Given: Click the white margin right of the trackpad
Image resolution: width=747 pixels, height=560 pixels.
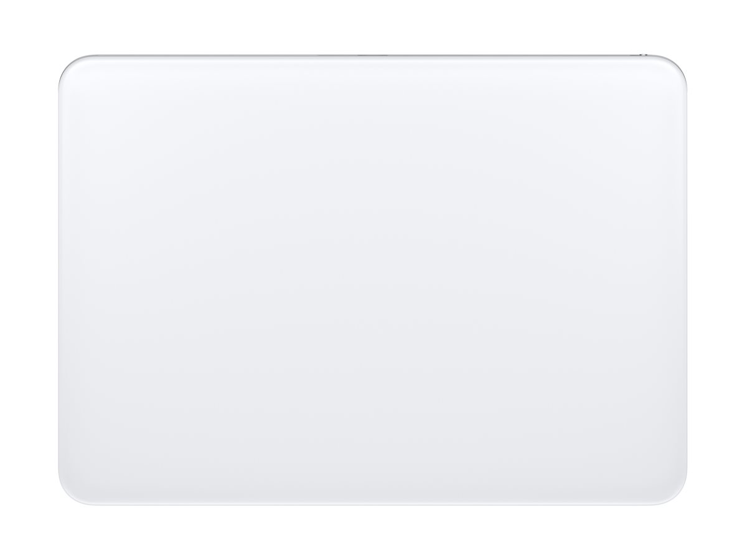Looking at the screenshot, I should tap(718, 280).
